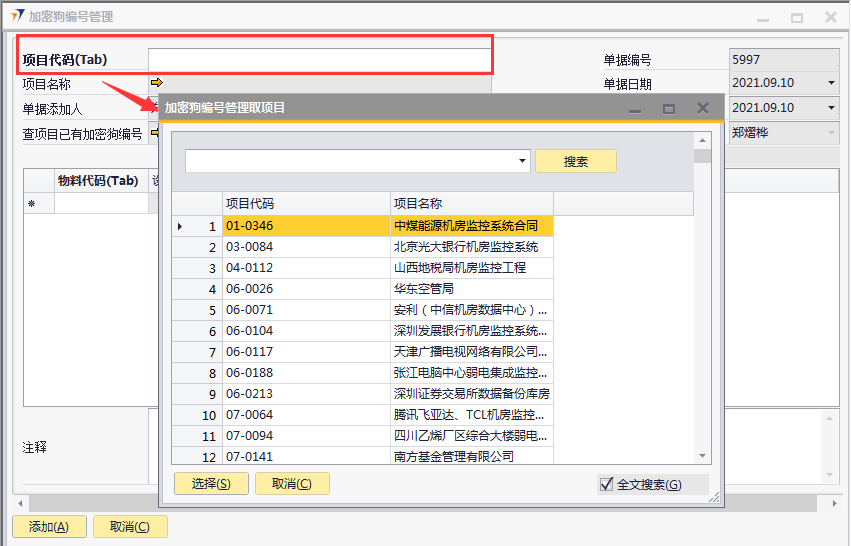Expand the 单据日期 date dropdown
Image resolution: width=851 pixels, height=546 pixels.
click(x=830, y=83)
